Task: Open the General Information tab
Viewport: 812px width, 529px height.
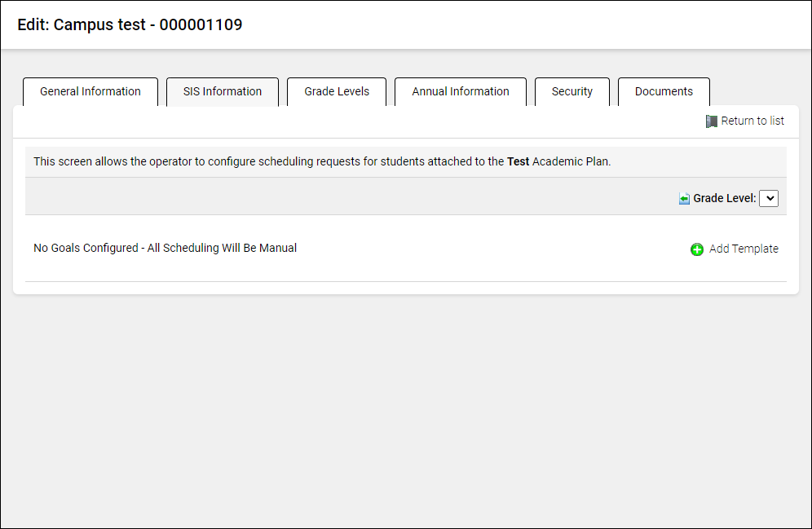Action: pyautogui.click(x=90, y=91)
